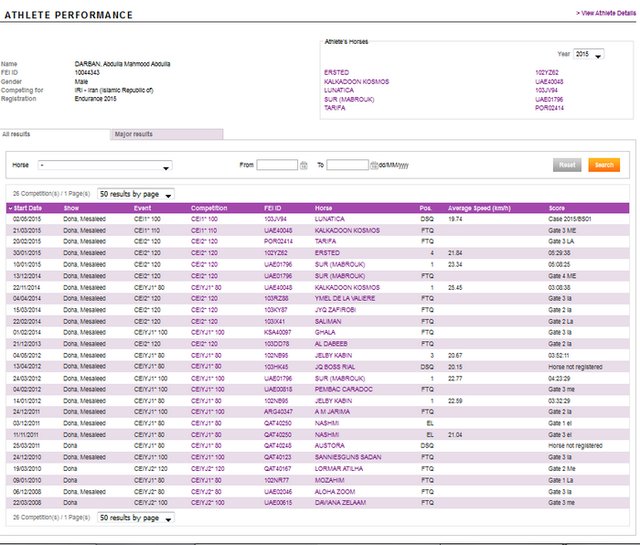The width and height of the screenshot is (640, 545).
Task: Open the Horse filter dropdown
Action: (x=105, y=165)
